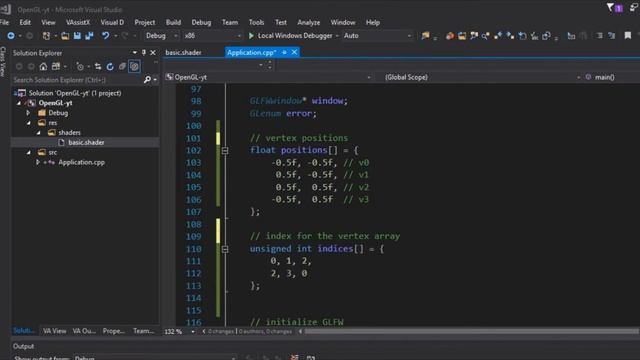
Task: Toggle Show All Files in Solution Explorer
Action: (134, 67)
